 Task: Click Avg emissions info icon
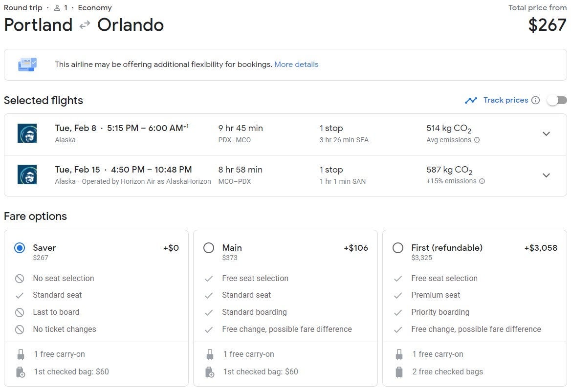[477, 140]
